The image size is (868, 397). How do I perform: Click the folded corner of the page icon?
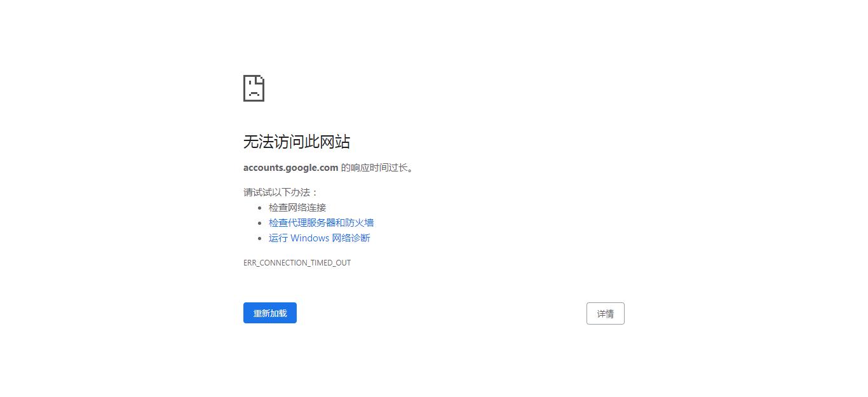point(261,79)
